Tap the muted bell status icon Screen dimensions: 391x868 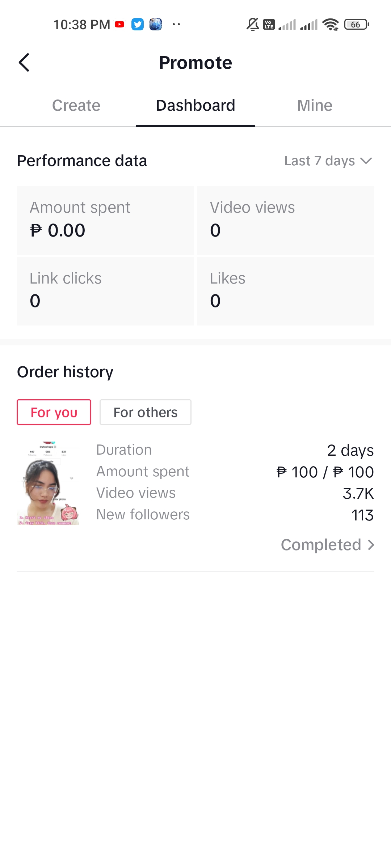click(253, 25)
